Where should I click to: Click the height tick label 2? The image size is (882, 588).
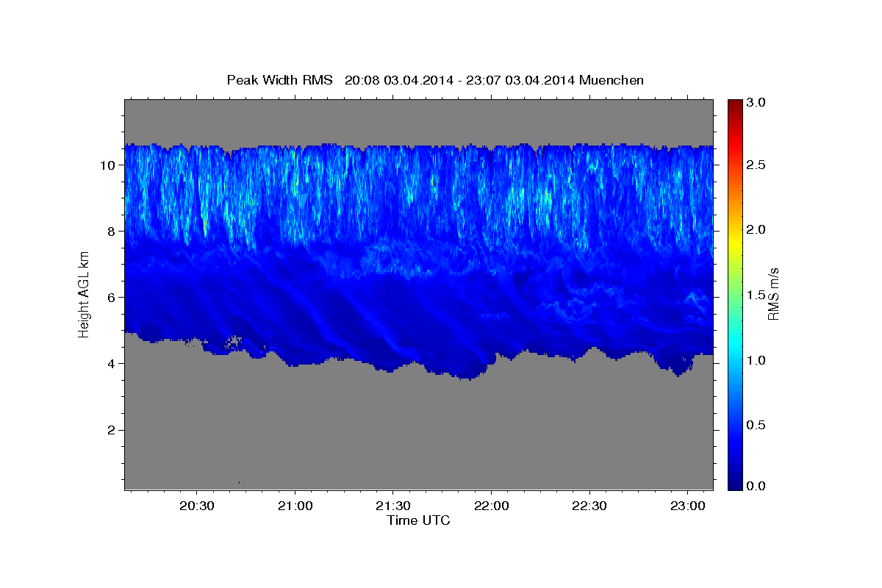coord(111,430)
